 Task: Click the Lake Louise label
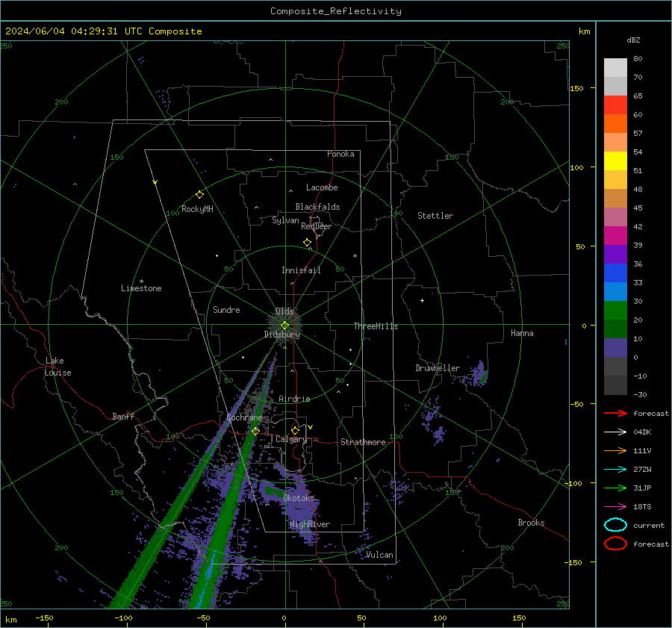point(57,367)
